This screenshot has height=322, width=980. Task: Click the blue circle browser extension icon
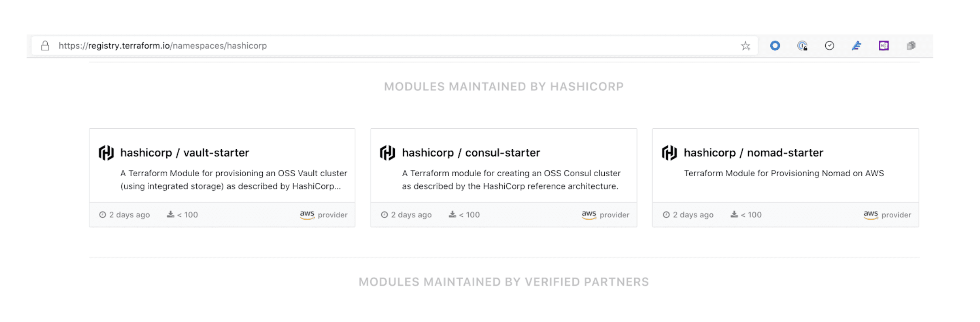coord(775,45)
